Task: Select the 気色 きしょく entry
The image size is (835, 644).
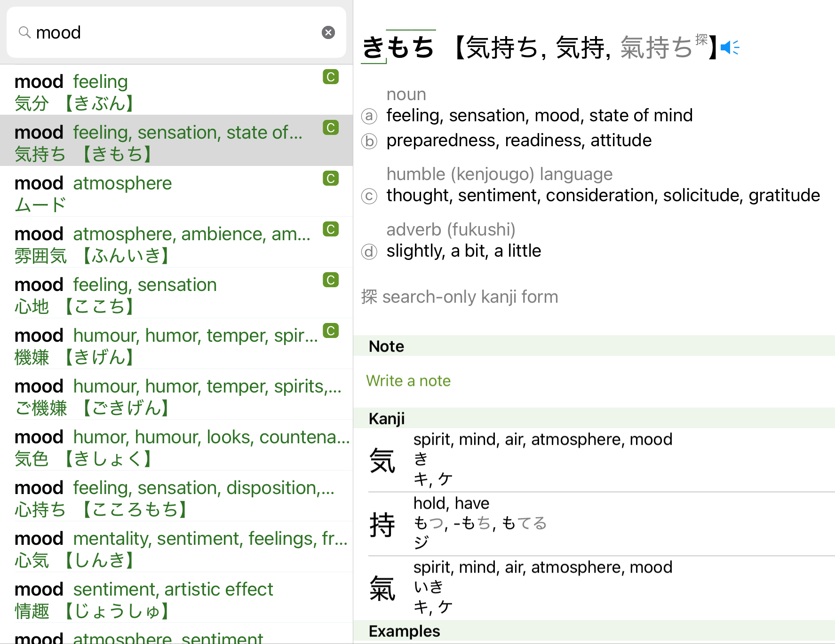Action: pyautogui.click(x=176, y=445)
